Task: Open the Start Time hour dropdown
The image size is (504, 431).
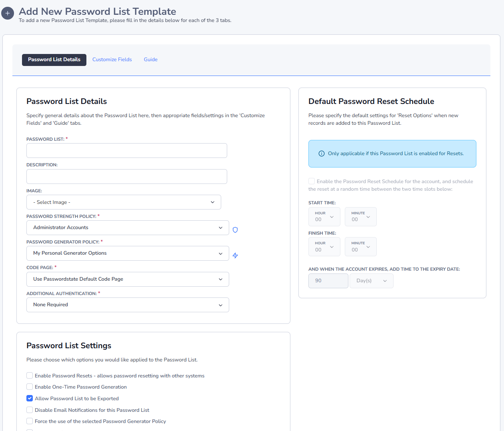Action: click(324, 217)
